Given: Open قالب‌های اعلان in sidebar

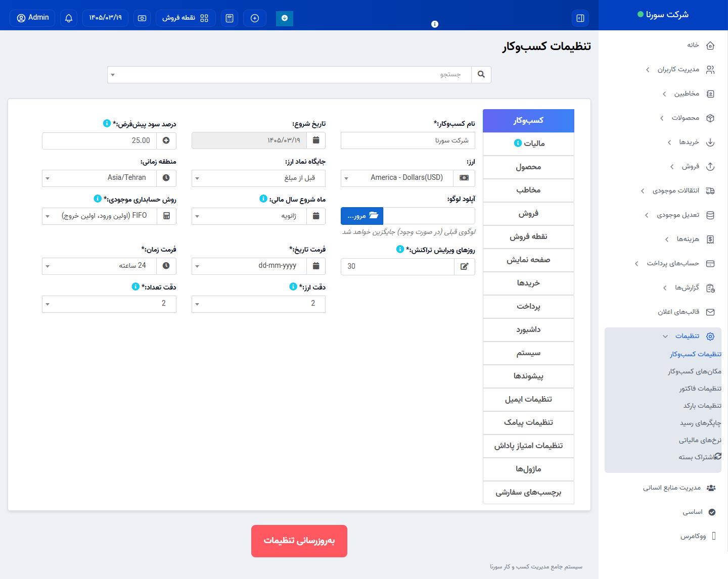Looking at the screenshot, I should [686, 312].
